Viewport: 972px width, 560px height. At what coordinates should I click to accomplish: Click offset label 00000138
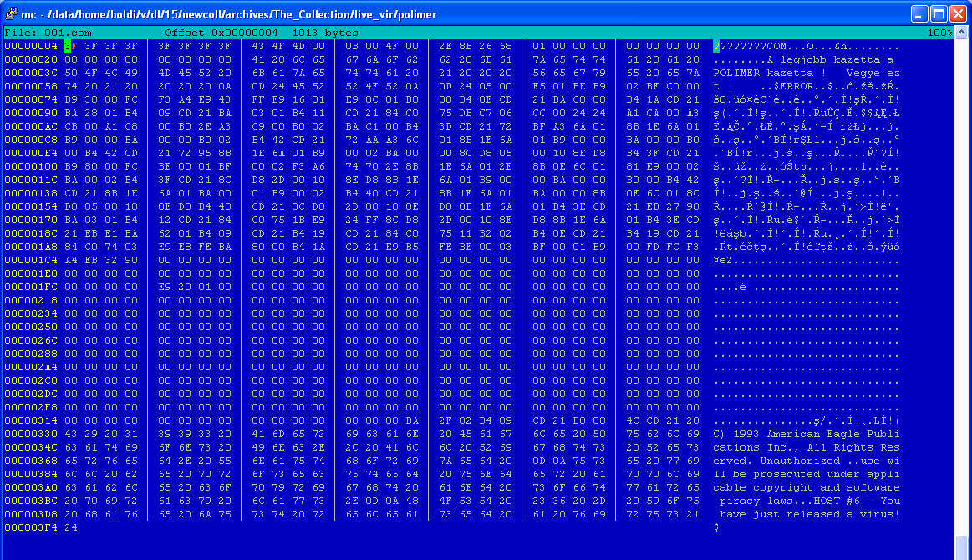point(31,193)
